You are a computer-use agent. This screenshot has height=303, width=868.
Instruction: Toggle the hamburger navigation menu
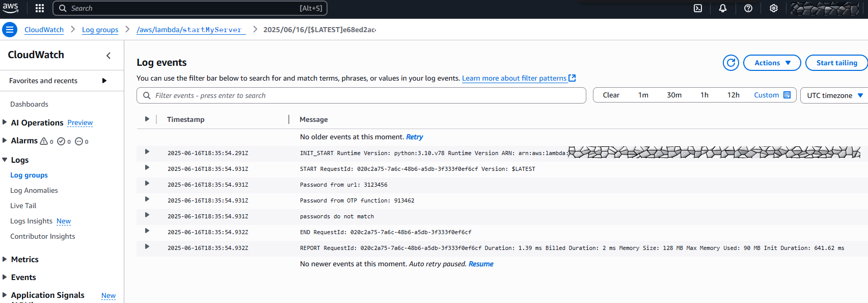coord(10,30)
